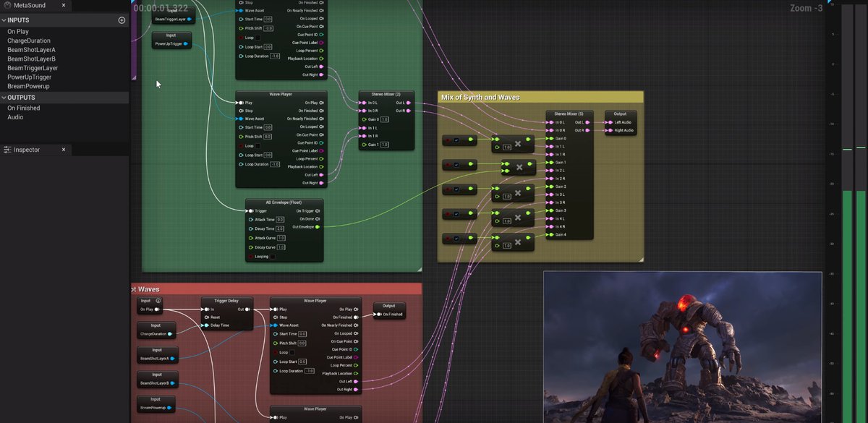Collapse the OUTPUTS section
The image size is (868, 423).
(x=4, y=98)
